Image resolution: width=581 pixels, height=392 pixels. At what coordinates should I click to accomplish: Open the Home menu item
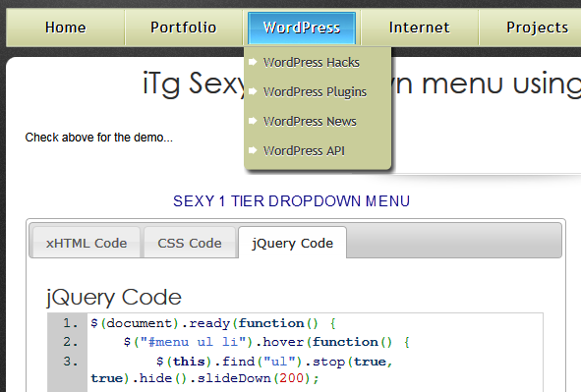66,28
